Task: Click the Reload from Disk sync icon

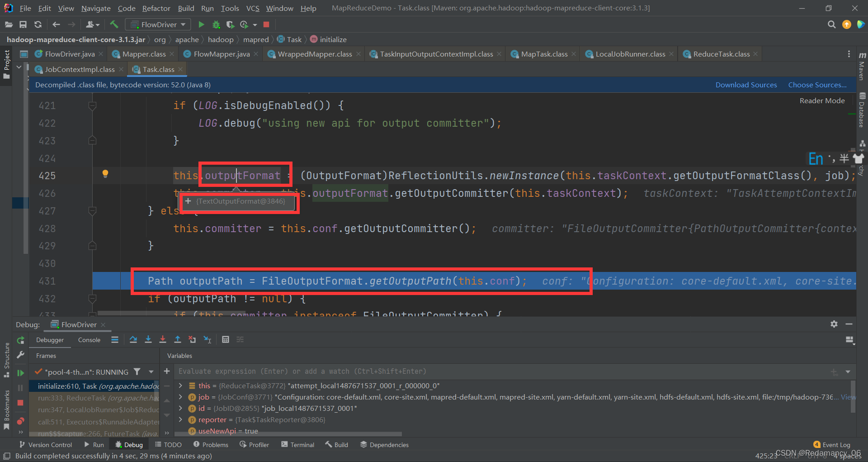Action: 38,24
